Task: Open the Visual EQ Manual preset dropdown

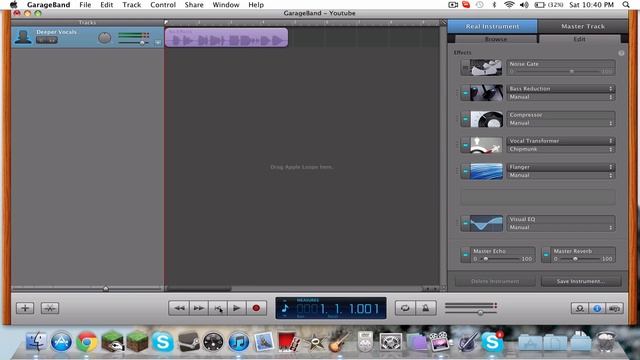Action: pyautogui.click(x=561, y=227)
